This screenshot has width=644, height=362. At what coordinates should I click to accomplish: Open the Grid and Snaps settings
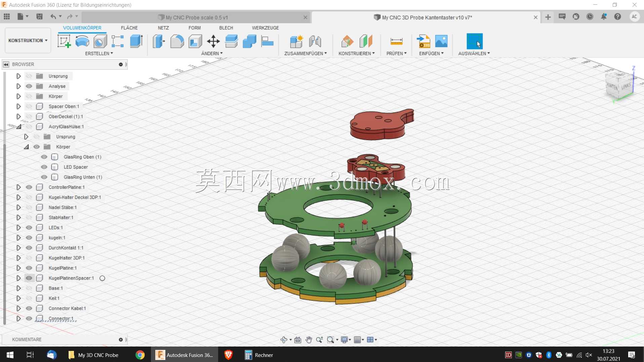357,340
